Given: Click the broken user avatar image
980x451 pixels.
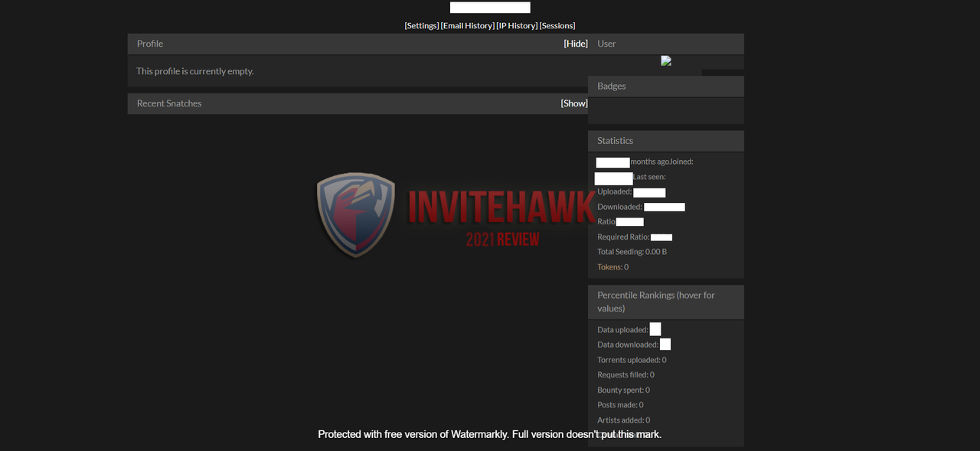Looking at the screenshot, I should [x=666, y=60].
